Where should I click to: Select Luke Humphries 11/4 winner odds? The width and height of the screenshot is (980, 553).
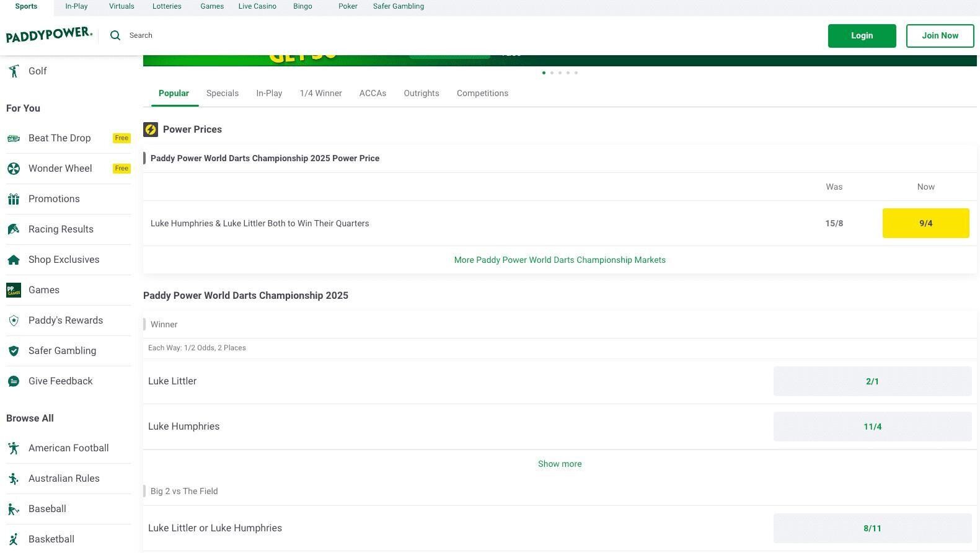pos(872,427)
